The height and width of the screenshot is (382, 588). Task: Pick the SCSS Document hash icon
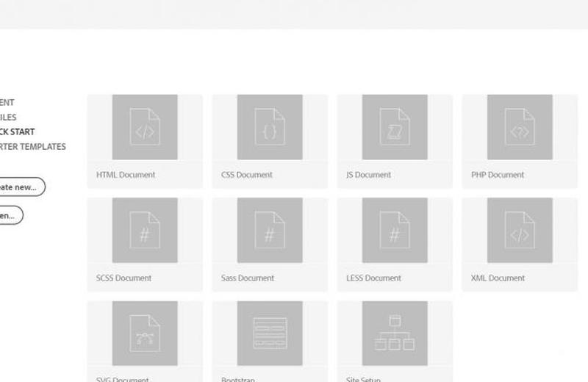click(x=145, y=229)
